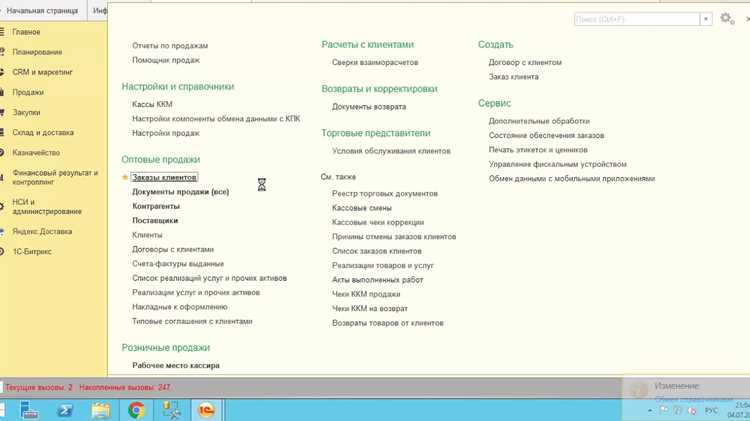Click the Закупки cart icon in the sidebar
Image resolution: width=750 pixels, height=421 pixels.
point(2,112)
